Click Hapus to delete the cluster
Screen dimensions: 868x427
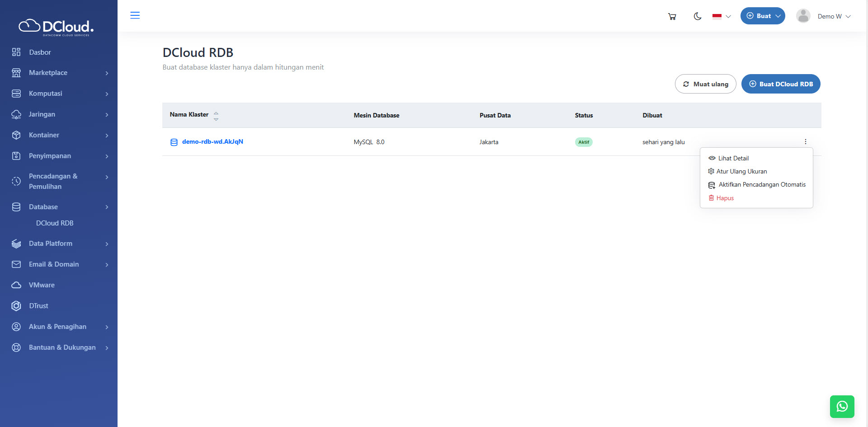point(725,198)
